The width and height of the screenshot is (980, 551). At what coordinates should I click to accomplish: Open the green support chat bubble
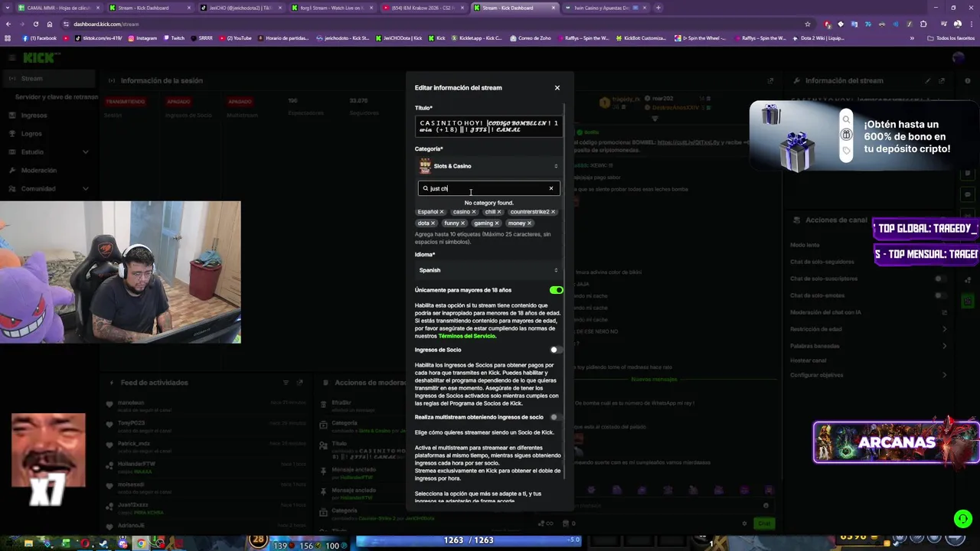[x=963, y=519]
